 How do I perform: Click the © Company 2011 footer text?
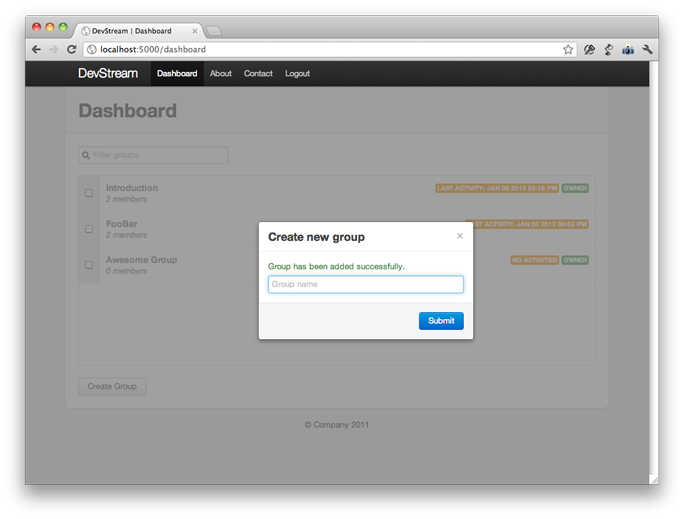tap(336, 425)
